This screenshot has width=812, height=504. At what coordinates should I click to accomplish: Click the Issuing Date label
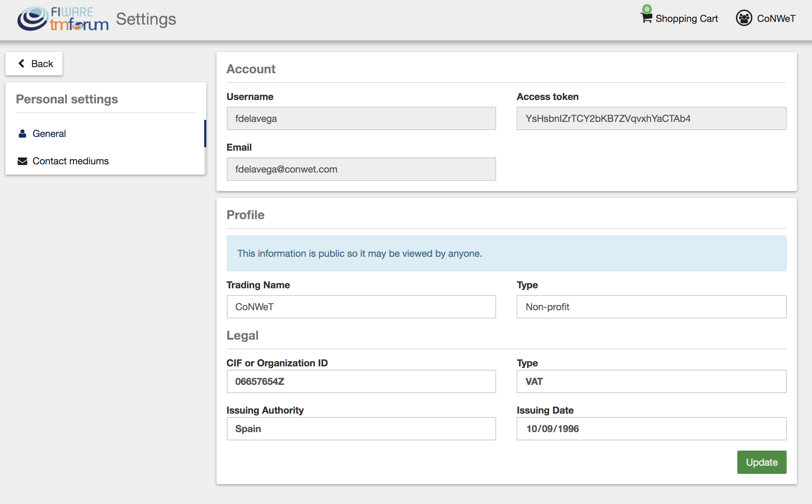click(545, 411)
